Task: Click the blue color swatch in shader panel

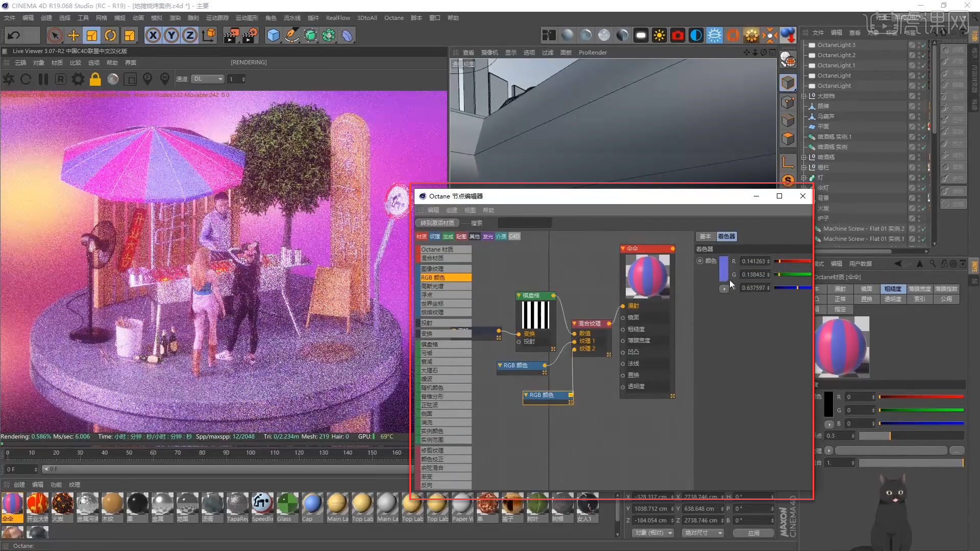Action: pos(724,269)
